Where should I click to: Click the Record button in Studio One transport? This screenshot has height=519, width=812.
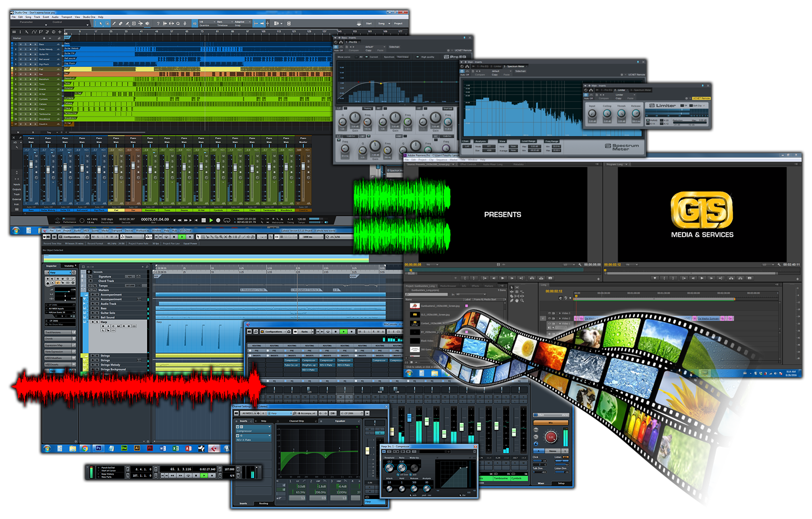[x=218, y=221]
